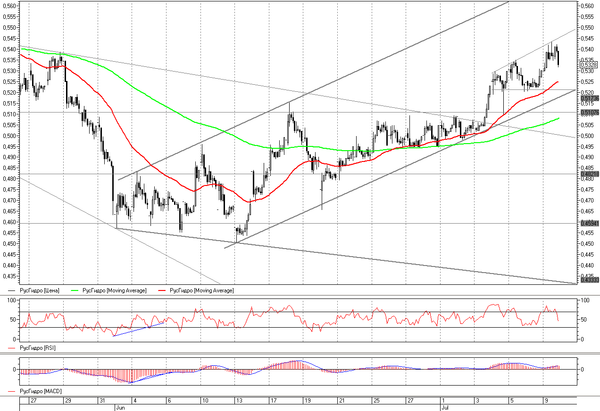Click date 31 on the time axis

[x=102, y=401]
